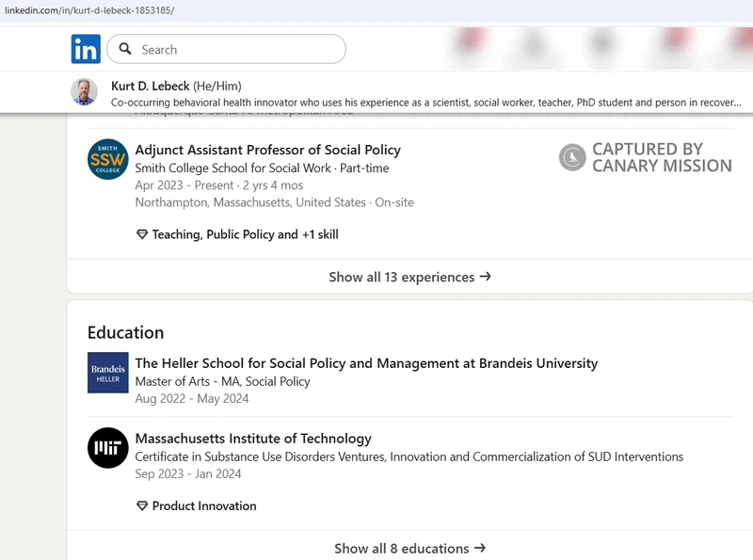Open the Product Innovation skill
753x560 pixels.
204,505
